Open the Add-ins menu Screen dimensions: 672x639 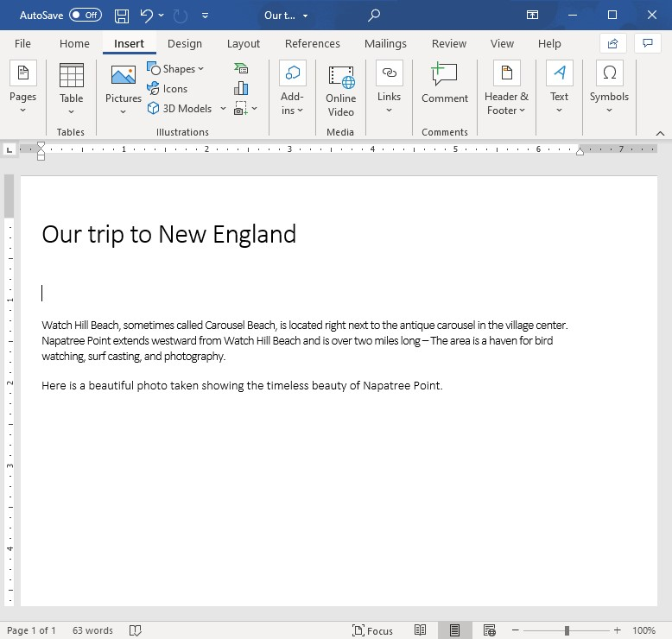(292, 87)
